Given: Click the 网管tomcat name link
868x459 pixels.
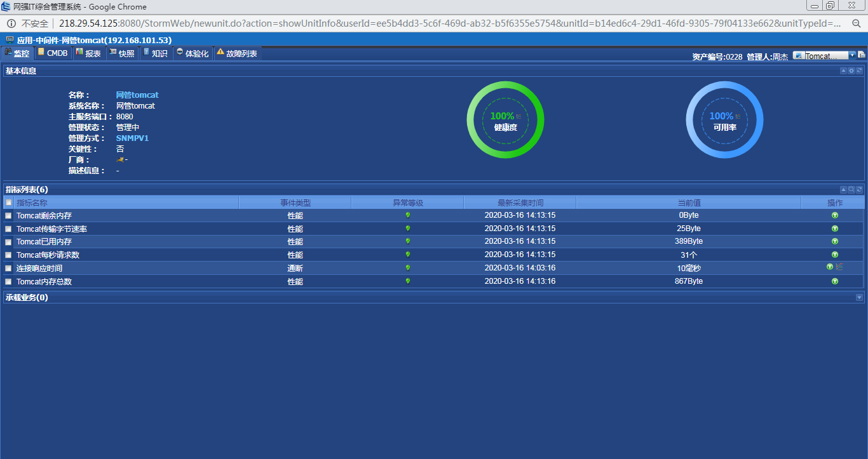Looking at the screenshot, I should coord(137,95).
